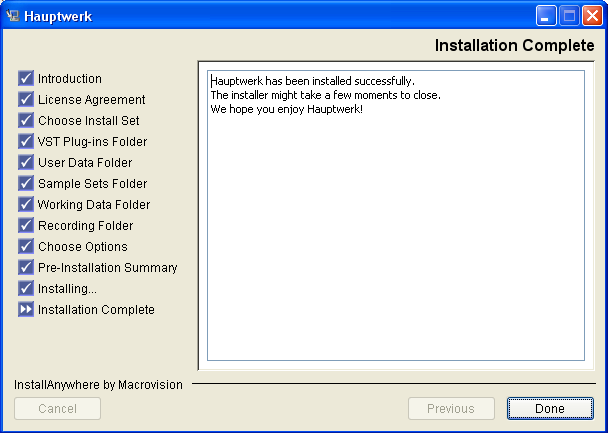
Task: Click the VST Plug-ins Folder checkmark icon
Action: point(26,141)
